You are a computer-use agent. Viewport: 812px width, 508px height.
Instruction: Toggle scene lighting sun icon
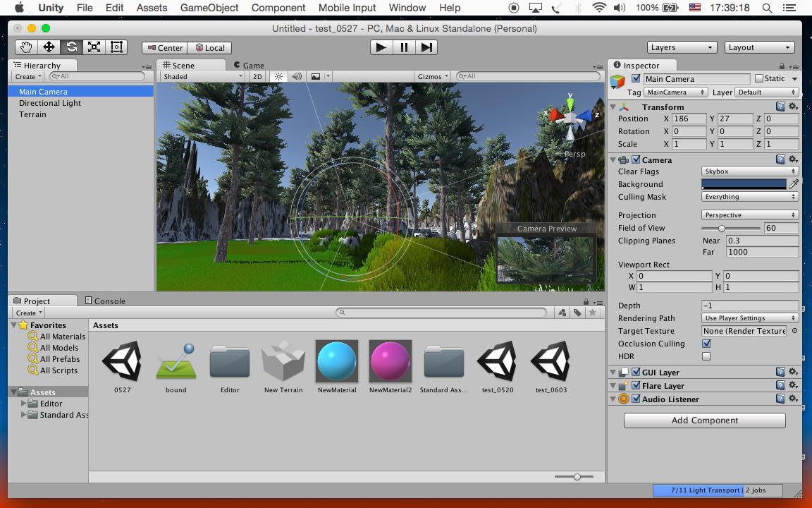point(278,76)
